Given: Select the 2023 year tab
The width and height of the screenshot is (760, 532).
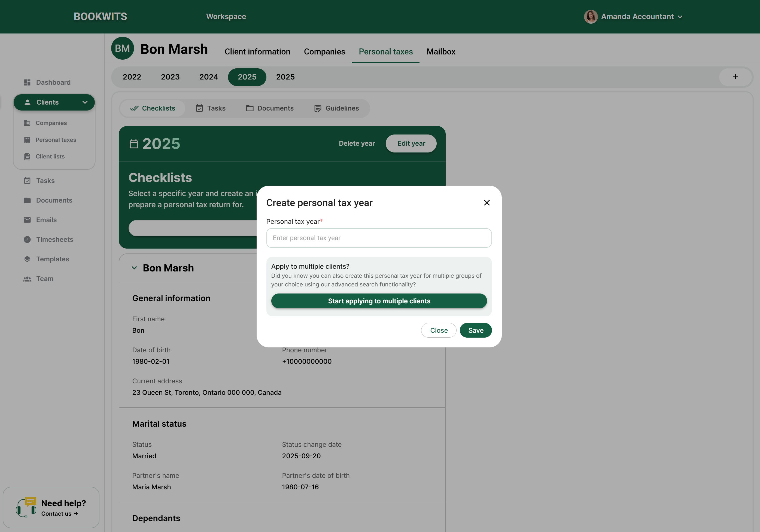Looking at the screenshot, I should (x=170, y=77).
